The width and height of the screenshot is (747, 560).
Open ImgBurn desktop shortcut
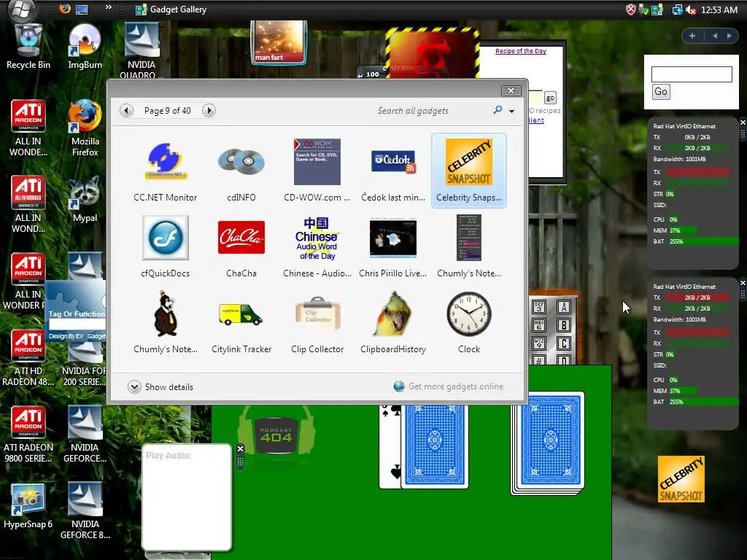coord(85,47)
